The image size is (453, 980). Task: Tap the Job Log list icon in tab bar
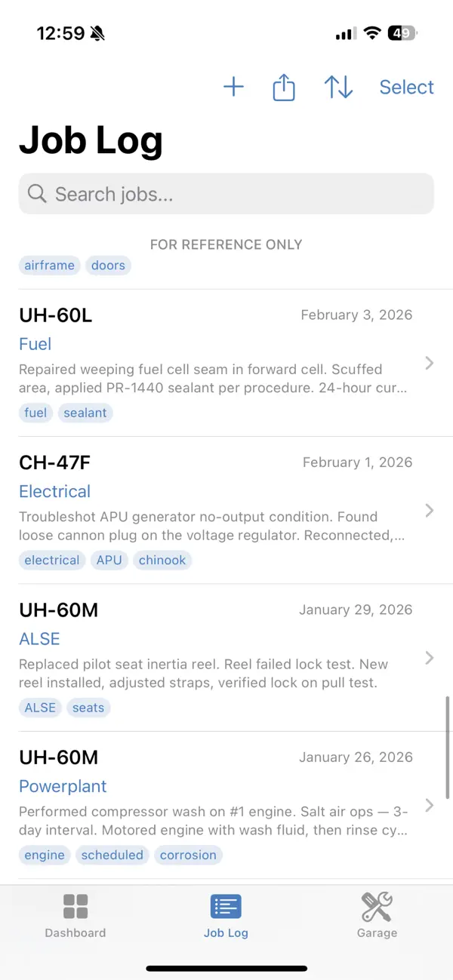pyautogui.click(x=226, y=906)
